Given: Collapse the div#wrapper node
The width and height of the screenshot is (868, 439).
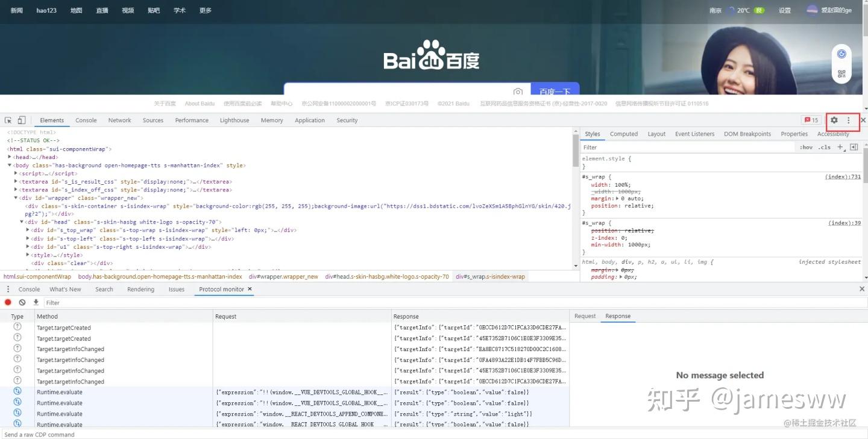Looking at the screenshot, I should [x=16, y=198].
